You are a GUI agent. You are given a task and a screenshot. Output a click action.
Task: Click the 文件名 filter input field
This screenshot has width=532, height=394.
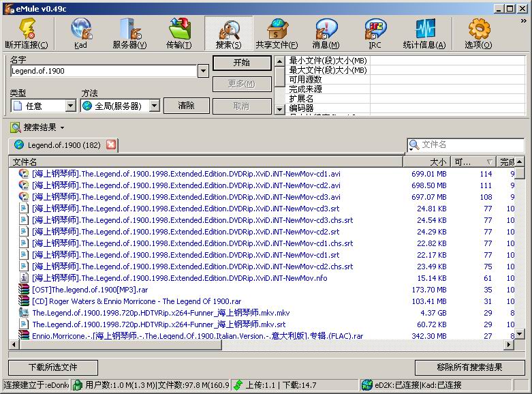470,145
